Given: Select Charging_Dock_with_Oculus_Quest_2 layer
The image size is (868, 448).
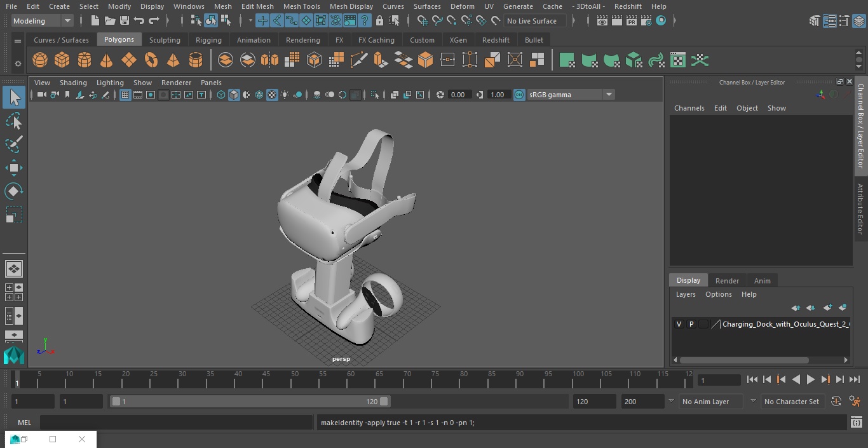Looking at the screenshot, I should click(785, 324).
